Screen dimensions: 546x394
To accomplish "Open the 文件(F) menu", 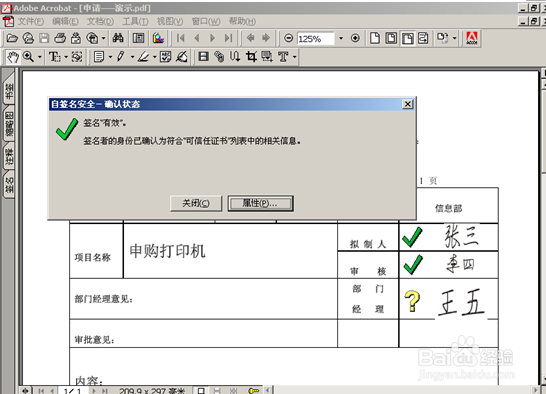I will click(x=31, y=22).
